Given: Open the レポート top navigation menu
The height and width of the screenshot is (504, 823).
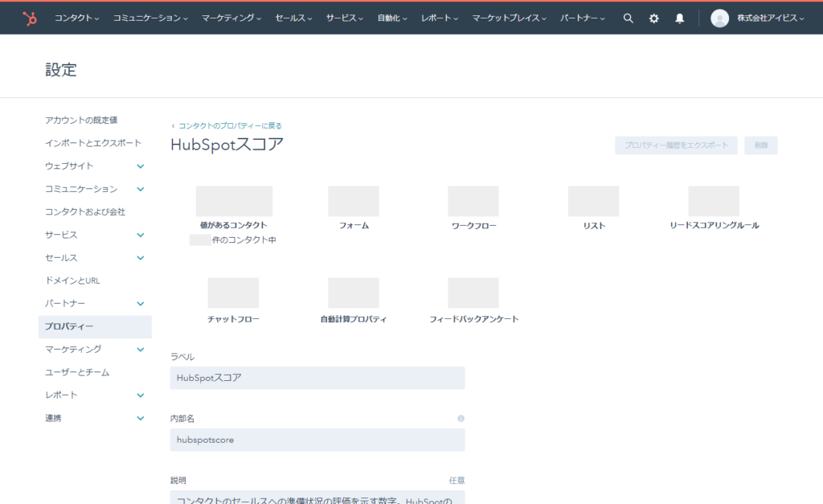Looking at the screenshot, I should coord(440,18).
